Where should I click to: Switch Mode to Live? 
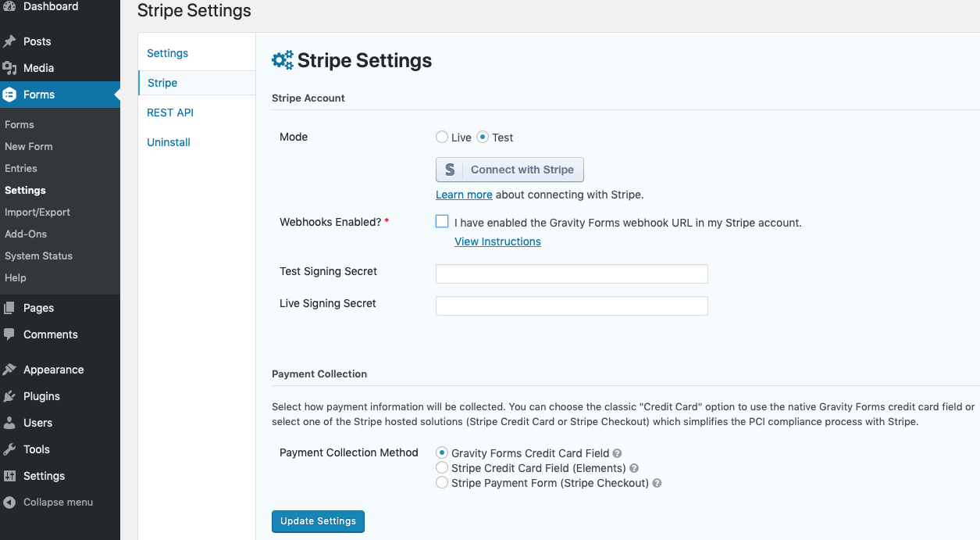(441, 137)
